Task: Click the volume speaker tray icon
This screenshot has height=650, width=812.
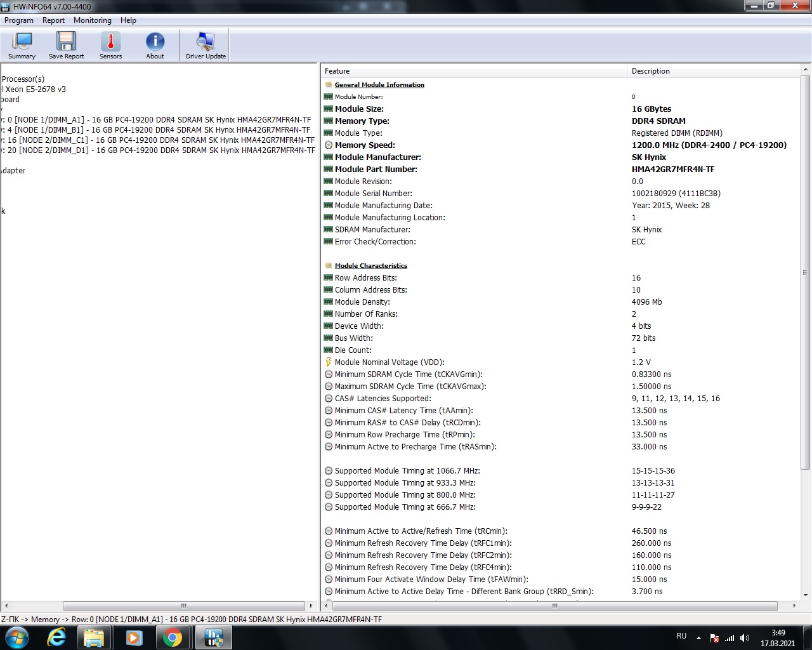Action: click(745, 638)
